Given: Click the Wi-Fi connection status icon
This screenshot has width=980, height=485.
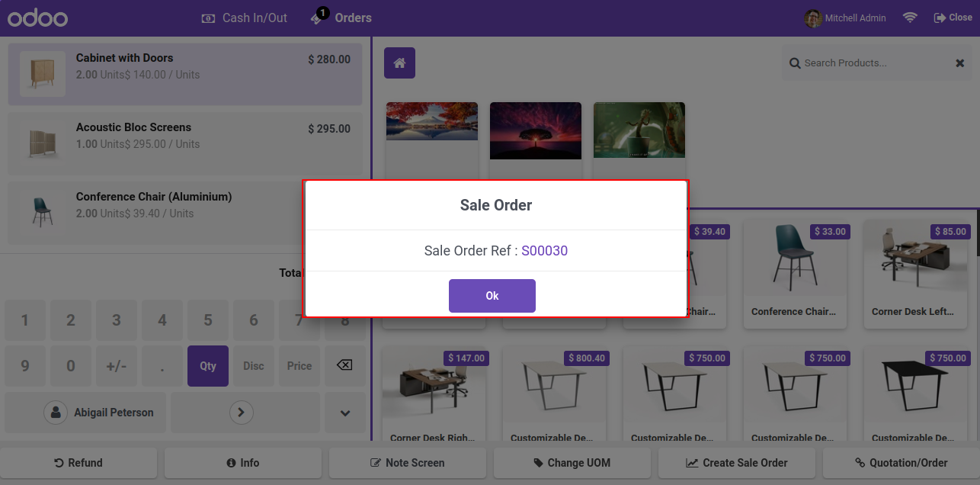Looking at the screenshot, I should click(x=910, y=18).
